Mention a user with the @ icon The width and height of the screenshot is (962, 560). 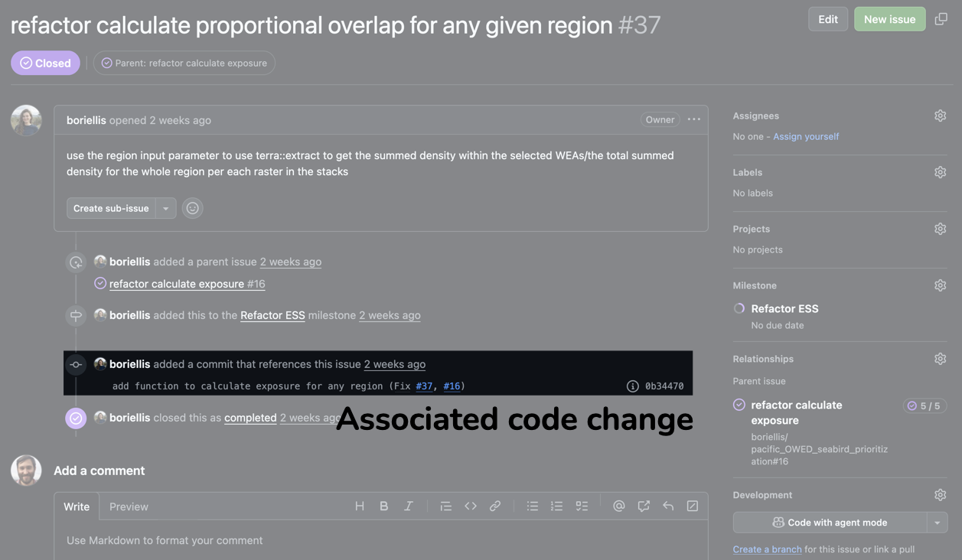pyautogui.click(x=619, y=506)
